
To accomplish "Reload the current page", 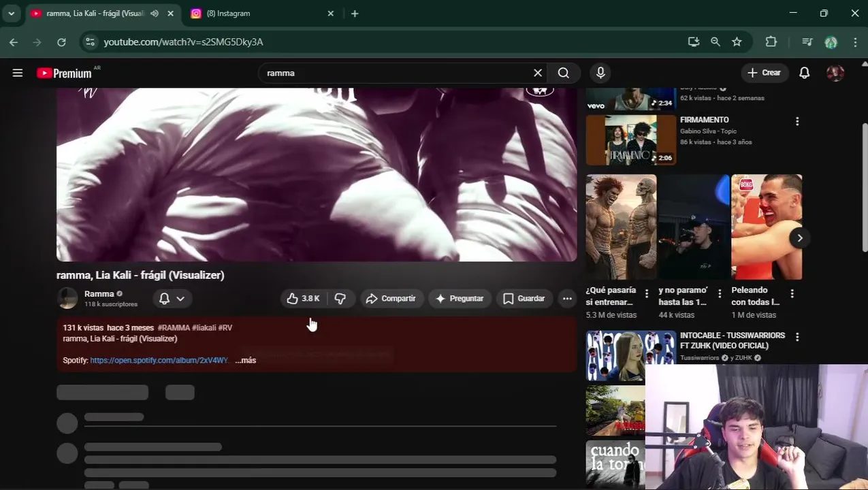I will [61, 42].
